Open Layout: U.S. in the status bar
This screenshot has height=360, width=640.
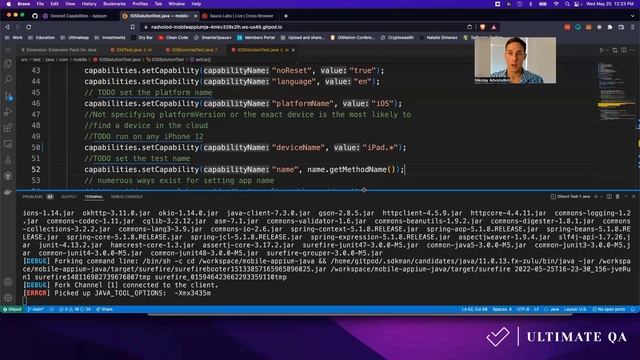(x=575, y=309)
